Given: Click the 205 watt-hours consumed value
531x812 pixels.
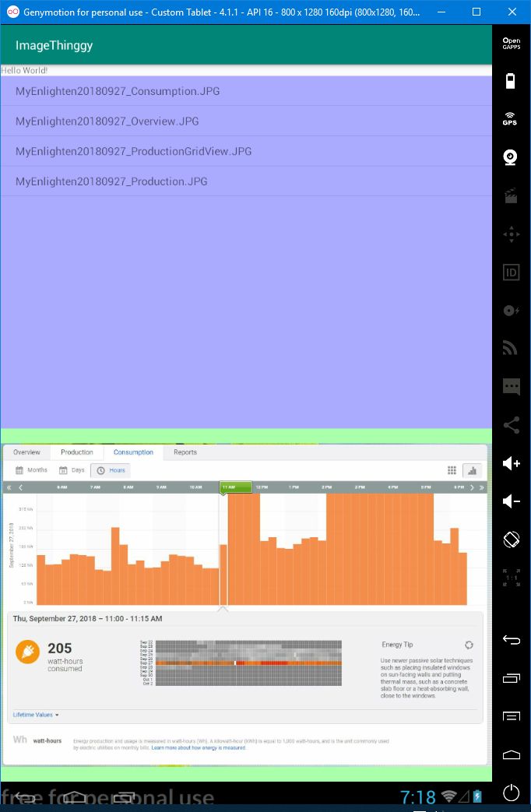Looking at the screenshot, I should pos(60,649).
